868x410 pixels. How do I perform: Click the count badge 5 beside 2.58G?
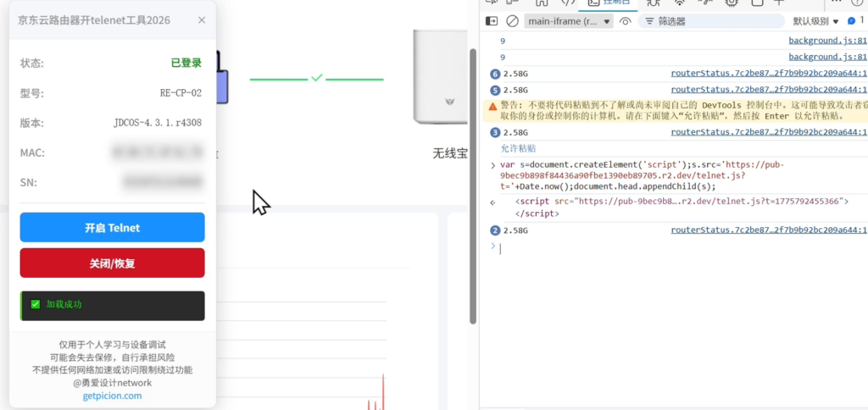(x=495, y=90)
